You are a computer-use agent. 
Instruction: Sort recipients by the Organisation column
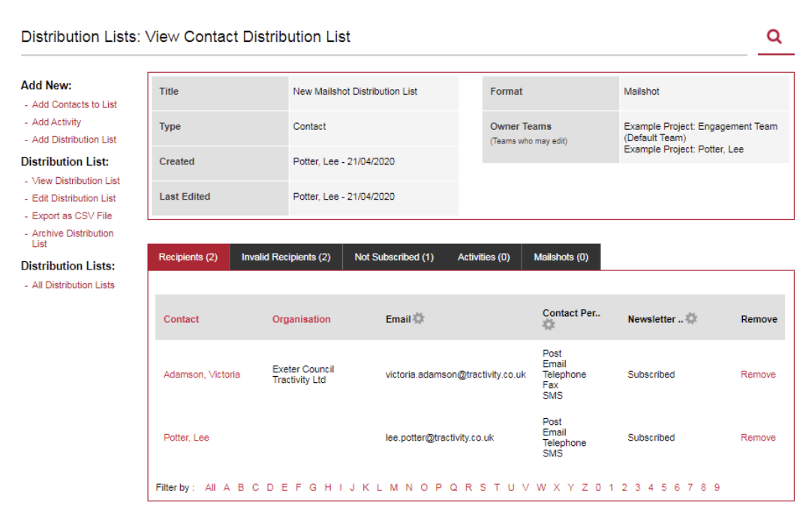click(x=300, y=318)
